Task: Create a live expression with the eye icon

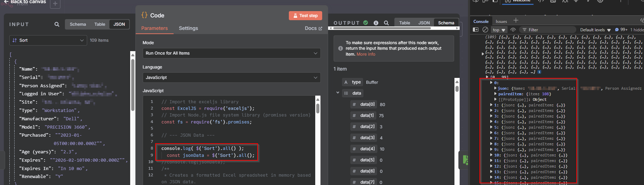Action: [513, 30]
